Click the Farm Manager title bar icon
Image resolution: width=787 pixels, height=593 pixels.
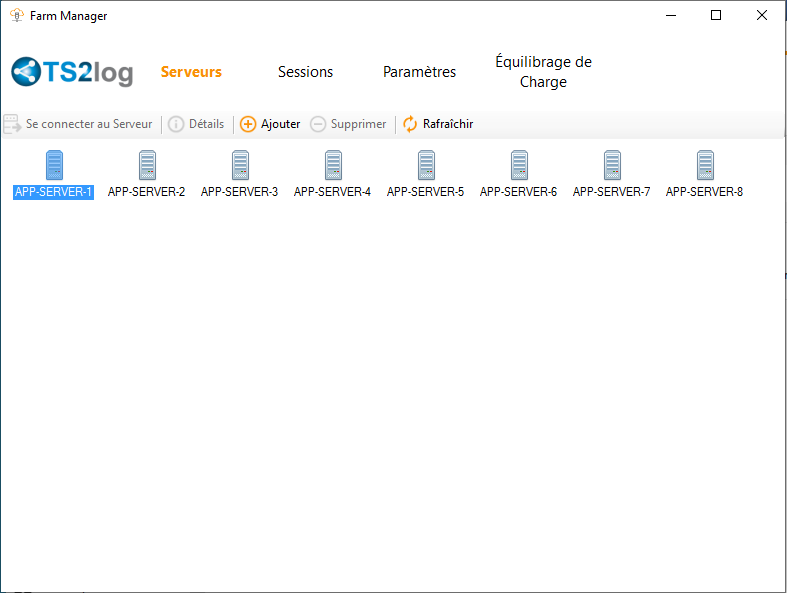(x=16, y=16)
